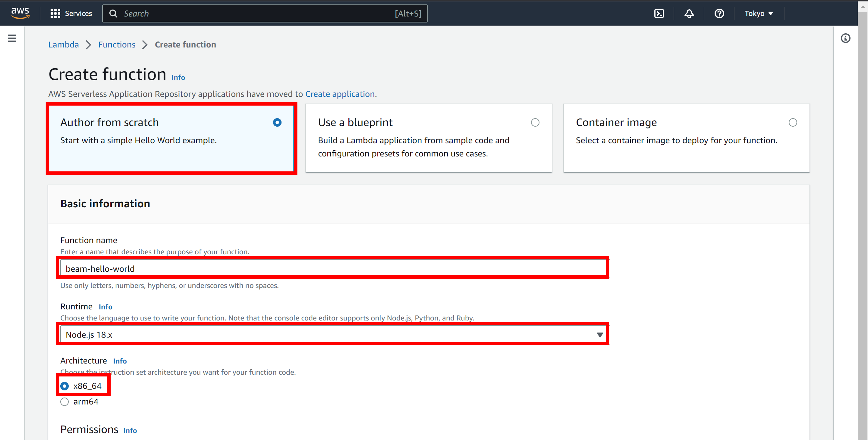The image size is (868, 440).
Task: Open the Runtime Node.js 18.x dropdown
Action: pos(333,335)
